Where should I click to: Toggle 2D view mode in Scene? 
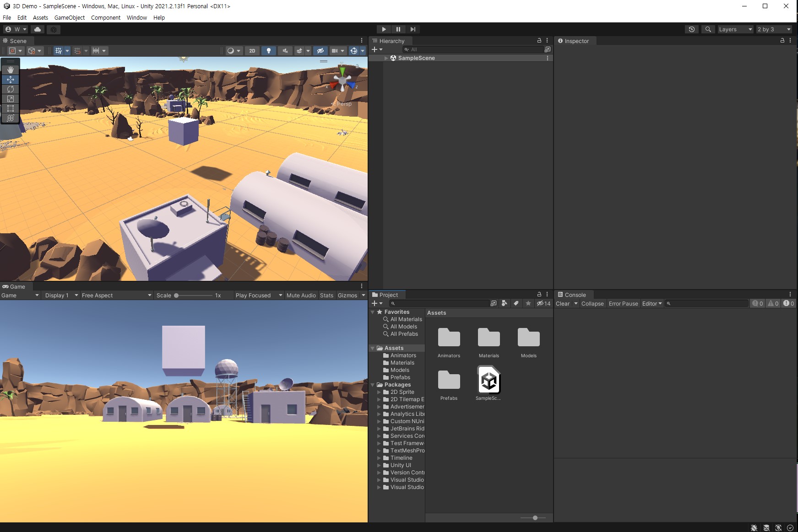tap(252, 51)
